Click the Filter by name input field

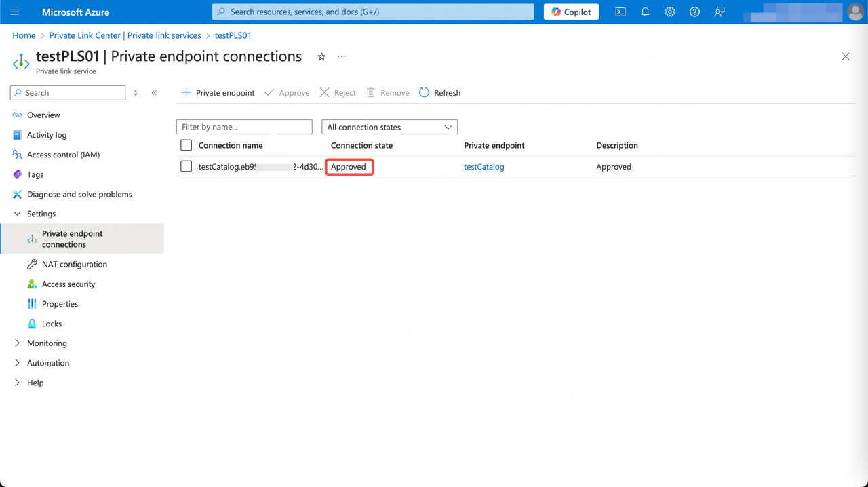[x=244, y=127]
